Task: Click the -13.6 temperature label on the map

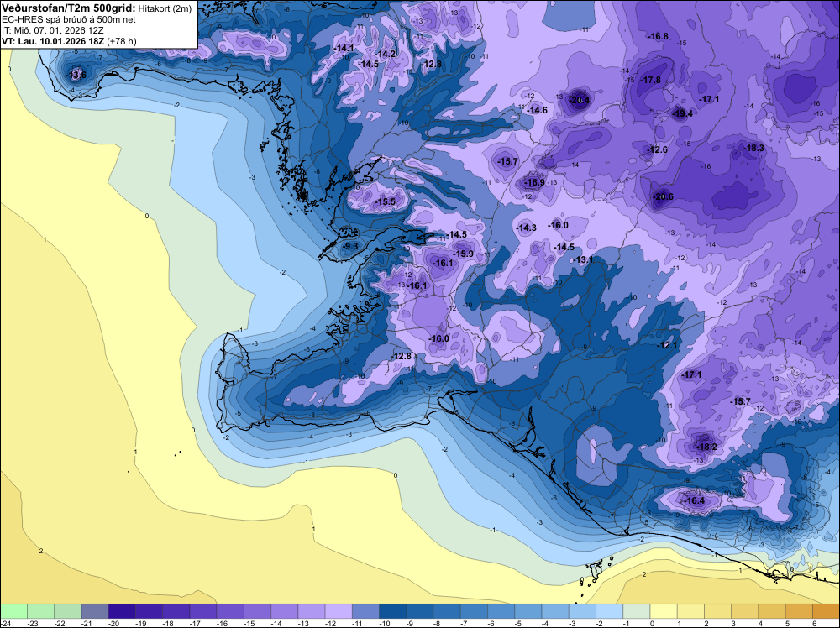Action: (76, 75)
